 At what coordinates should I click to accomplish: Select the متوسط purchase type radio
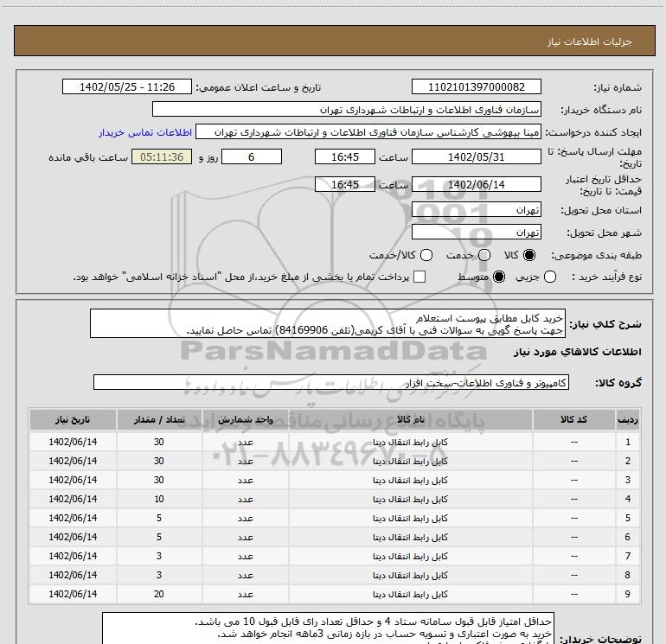click(499, 277)
